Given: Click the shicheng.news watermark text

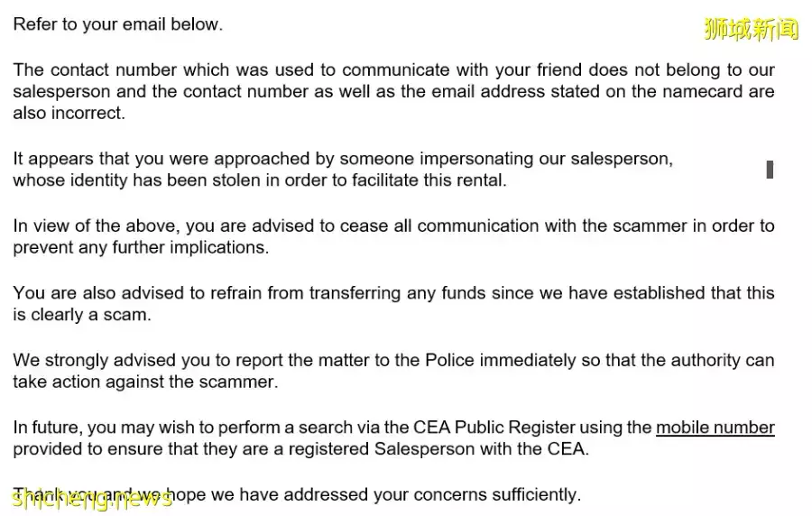Looking at the screenshot, I should [90, 499].
